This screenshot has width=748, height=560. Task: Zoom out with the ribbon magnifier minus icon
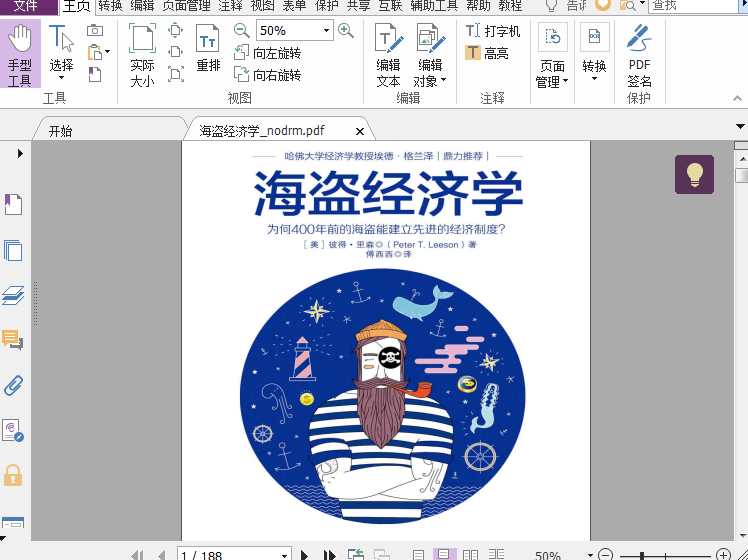pyautogui.click(x=242, y=31)
